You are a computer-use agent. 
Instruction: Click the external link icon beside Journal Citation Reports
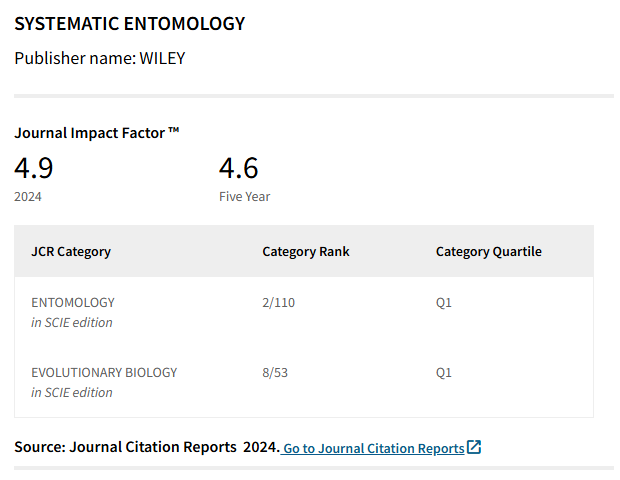[474, 447]
